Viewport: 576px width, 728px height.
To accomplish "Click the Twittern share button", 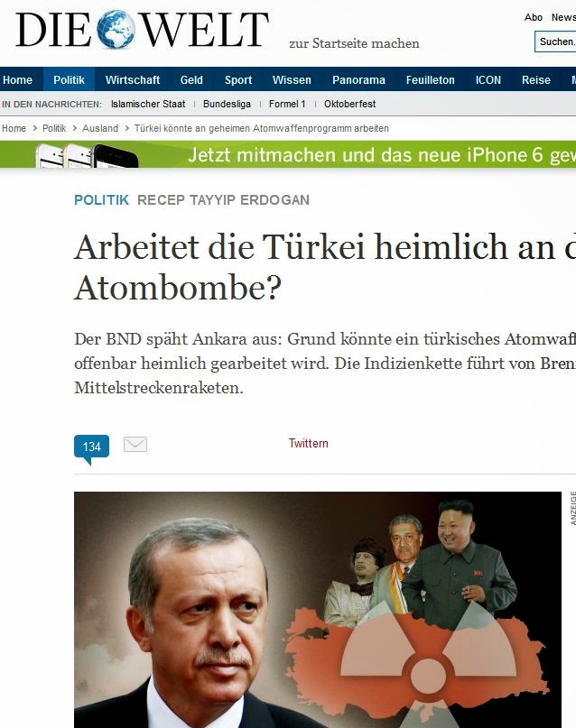I will 309,444.
